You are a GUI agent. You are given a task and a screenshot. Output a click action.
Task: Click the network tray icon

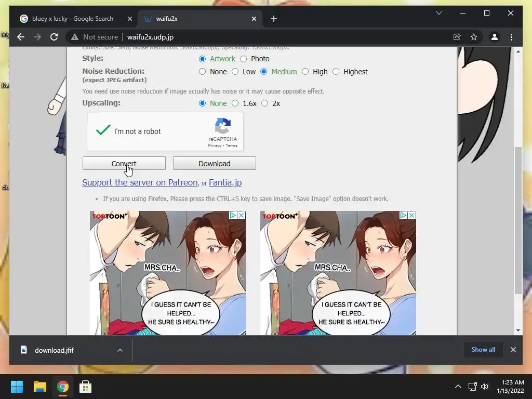point(472,387)
